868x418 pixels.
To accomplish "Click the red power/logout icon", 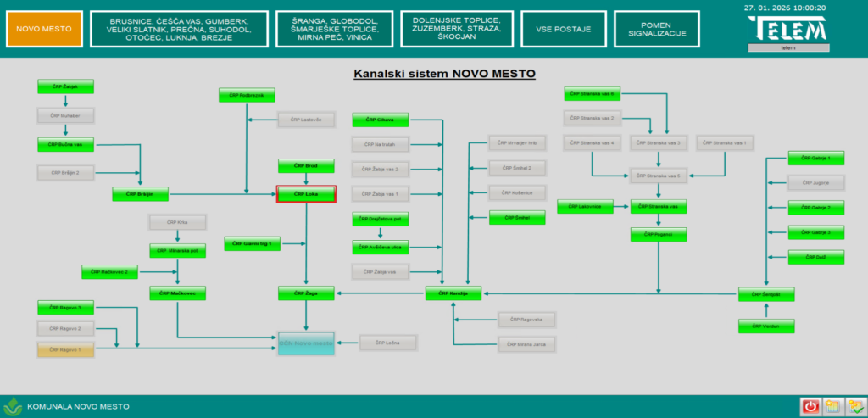I will pyautogui.click(x=810, y=406).
